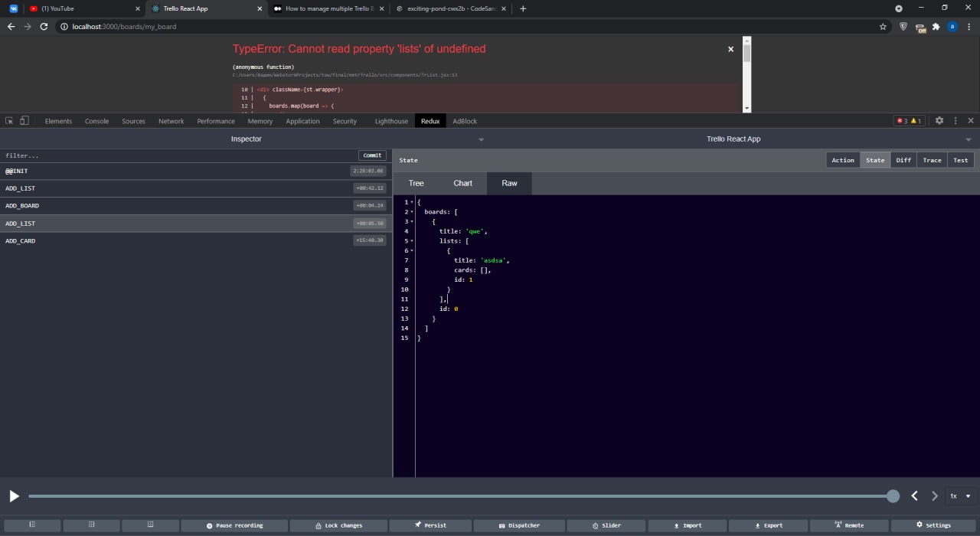980x536 pixels.
Task: Step to the previous action with left chevron
Action: [x=914, y=496]
